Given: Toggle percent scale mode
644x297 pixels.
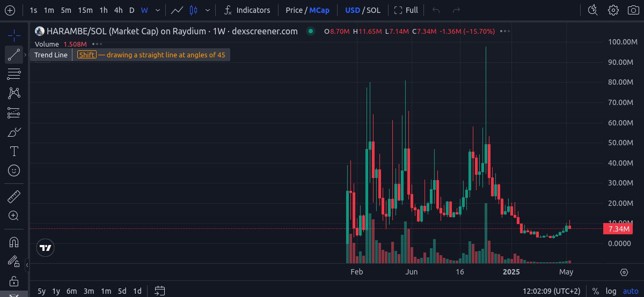Looking at the screenshot, I should 595,291.
